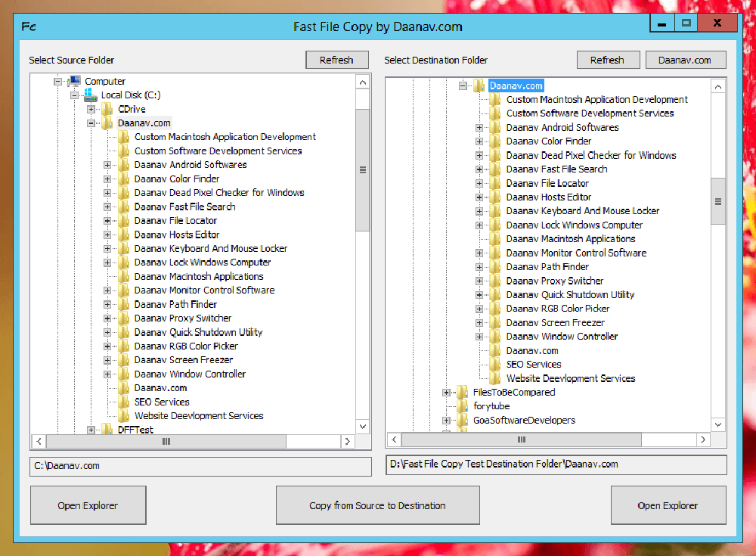Select destination SEO Services folder
Viewport: 756px width, 556px height.
tap(534, 365)
